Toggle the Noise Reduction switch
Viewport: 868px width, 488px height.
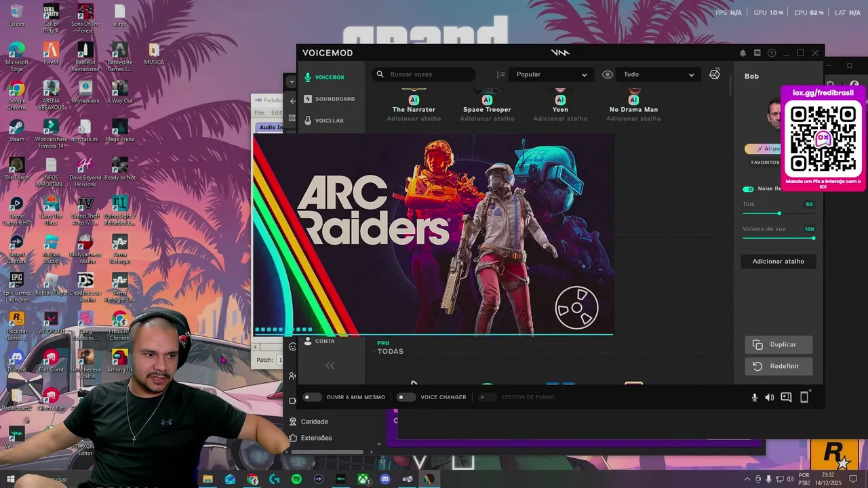coord(748,189)
